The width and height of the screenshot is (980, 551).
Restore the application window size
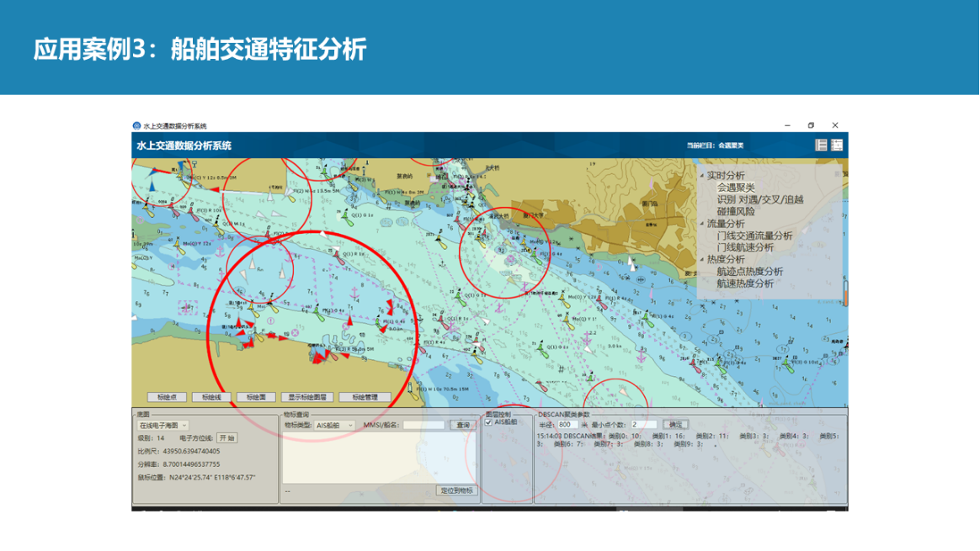pos(811,125)
